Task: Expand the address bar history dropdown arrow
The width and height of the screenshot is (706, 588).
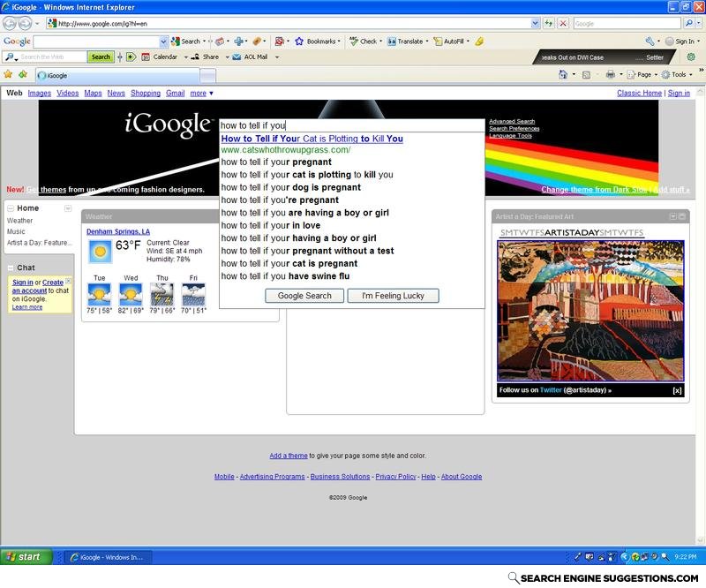Action: [535, 23]
